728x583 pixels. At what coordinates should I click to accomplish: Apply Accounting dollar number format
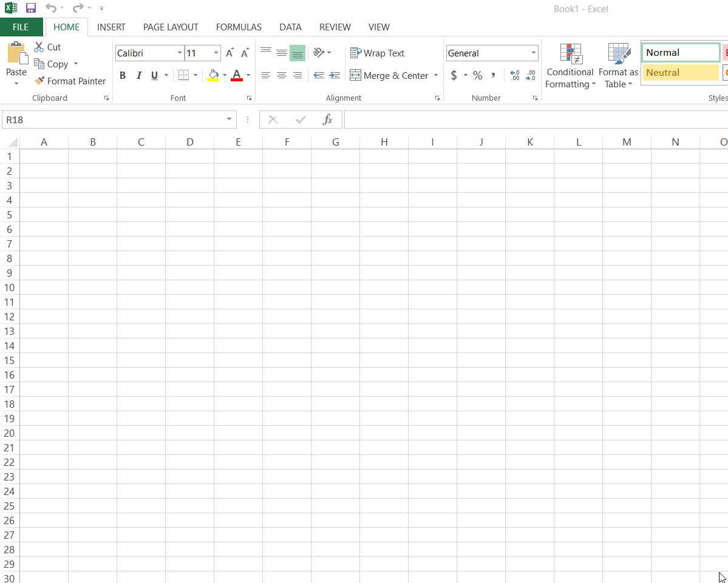click(454, 75)
